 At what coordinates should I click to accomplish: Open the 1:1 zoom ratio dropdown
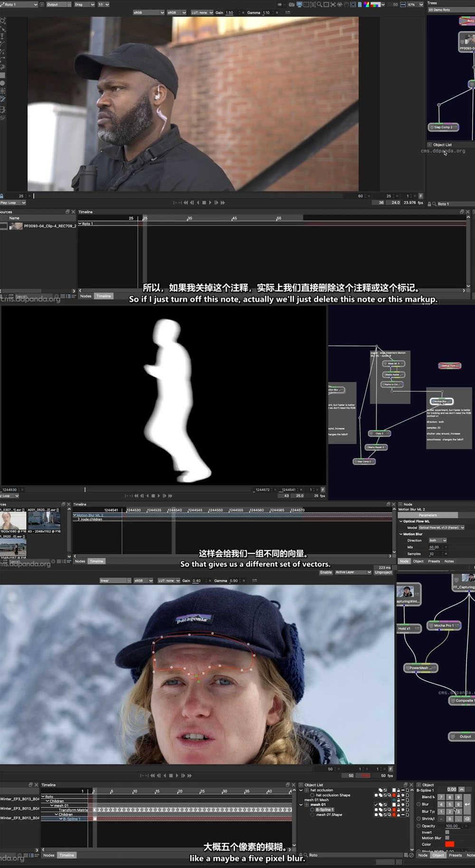(x=103, y=4)
